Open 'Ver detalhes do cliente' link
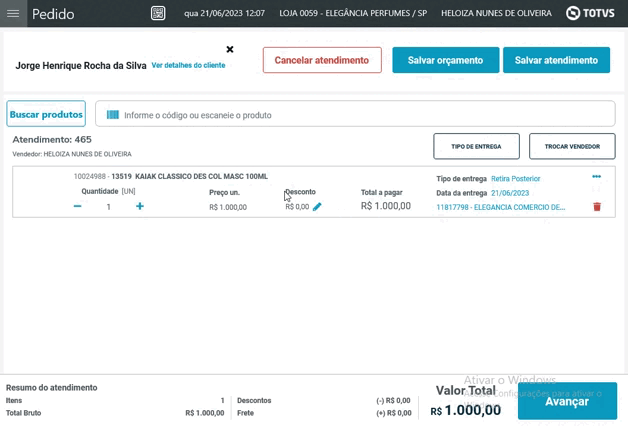 click(188, 65)
